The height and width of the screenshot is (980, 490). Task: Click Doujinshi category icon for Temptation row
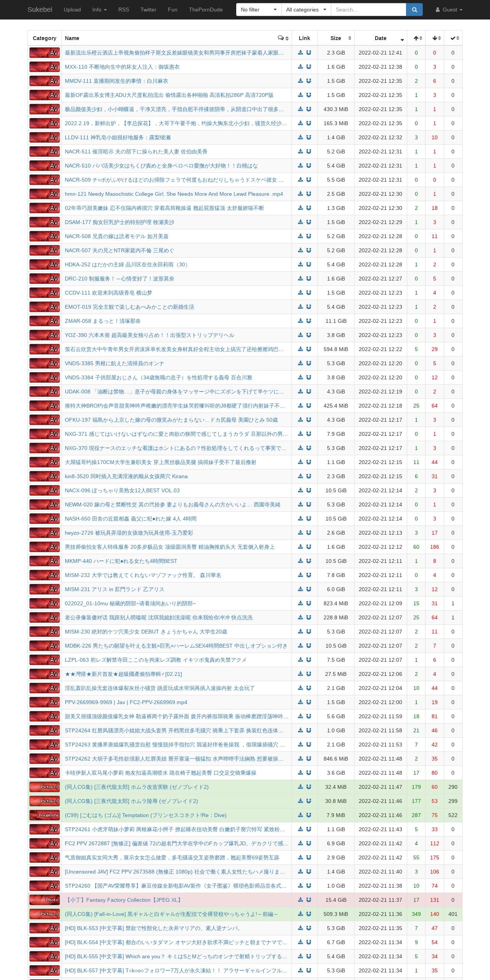(45, 815)
